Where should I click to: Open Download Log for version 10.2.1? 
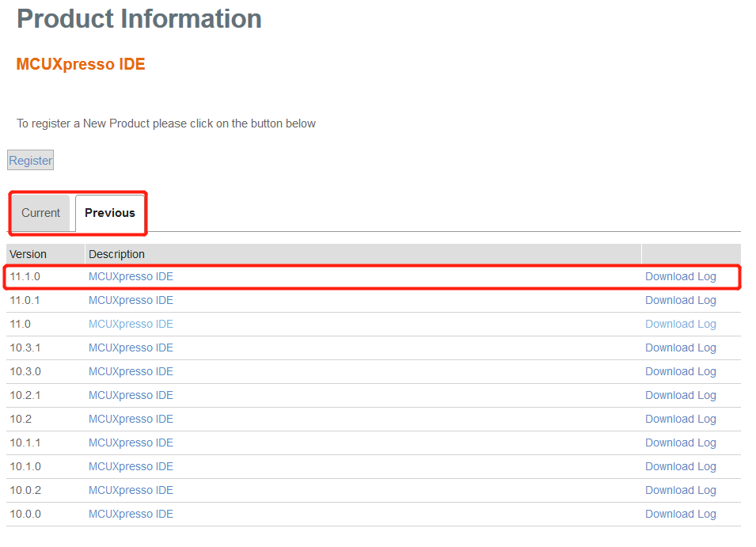tap(680, 395)
